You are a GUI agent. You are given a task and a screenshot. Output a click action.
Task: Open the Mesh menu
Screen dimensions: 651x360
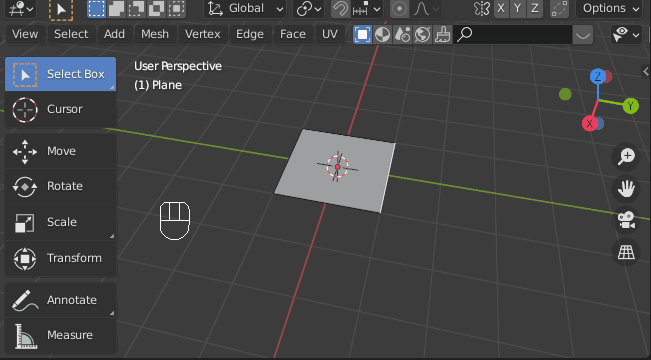click(x=155, y=34)
